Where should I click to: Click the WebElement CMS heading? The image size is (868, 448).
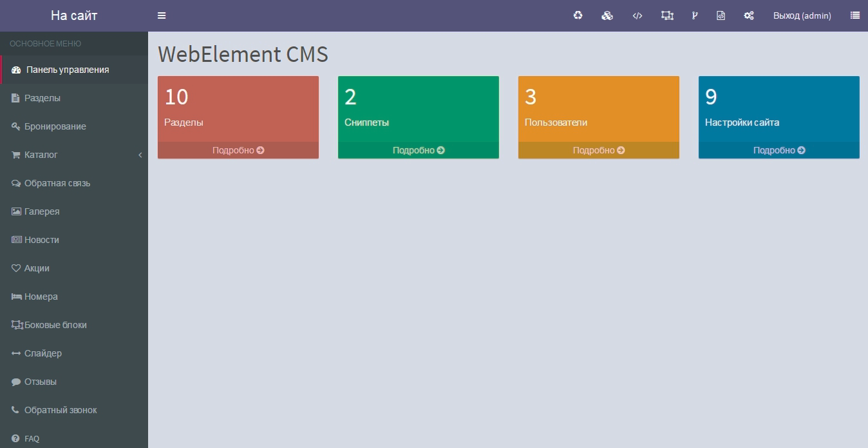(x=243, y=54)
